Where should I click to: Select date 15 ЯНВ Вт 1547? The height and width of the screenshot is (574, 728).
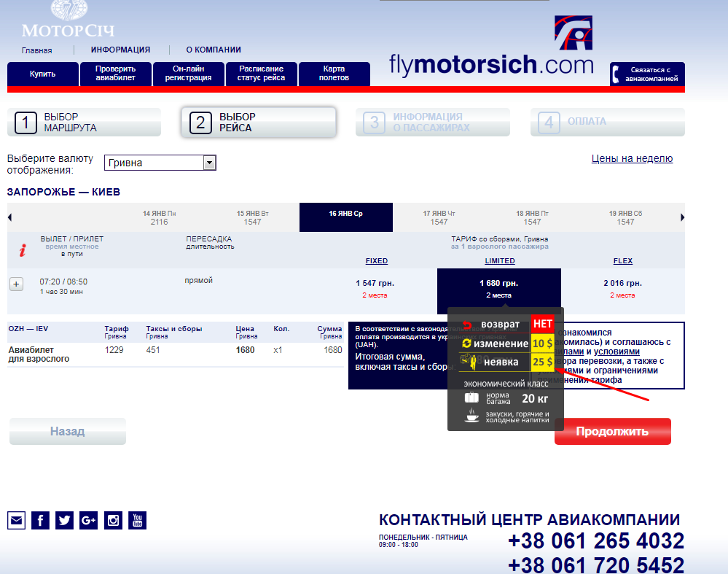pos(253,217)
